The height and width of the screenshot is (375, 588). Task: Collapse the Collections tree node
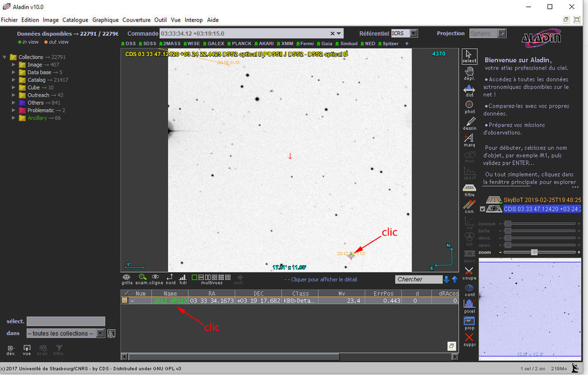pos(5,57)
